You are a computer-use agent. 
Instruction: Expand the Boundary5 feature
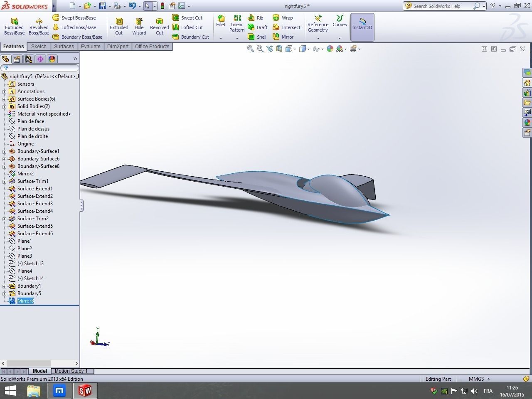[5, 293]
